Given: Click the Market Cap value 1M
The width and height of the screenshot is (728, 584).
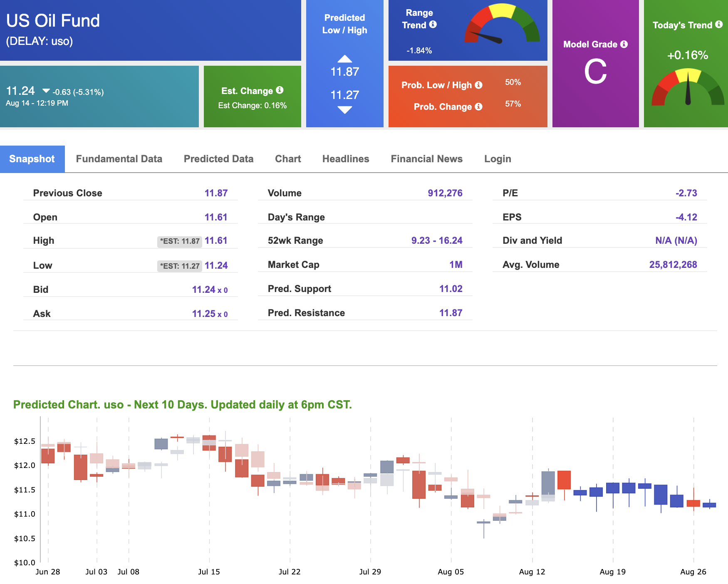Looking at the screenshot, I should click(456, 265).
